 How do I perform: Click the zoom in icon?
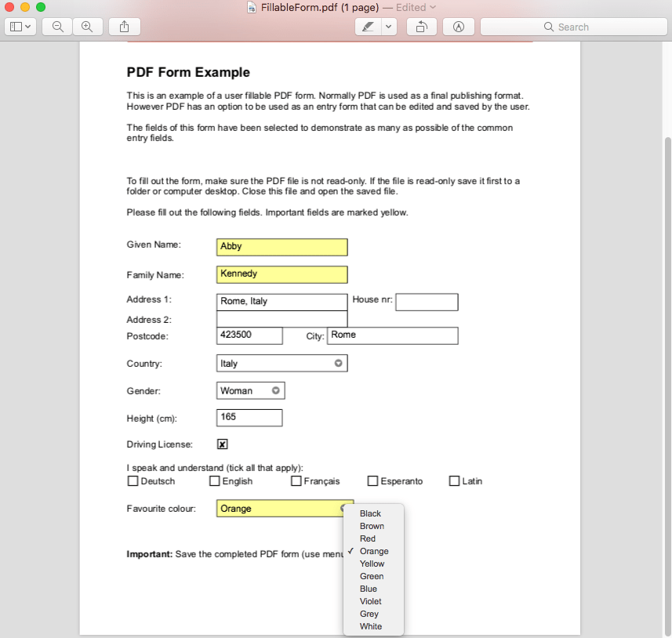pyautogui.click(x=87, y=26)
